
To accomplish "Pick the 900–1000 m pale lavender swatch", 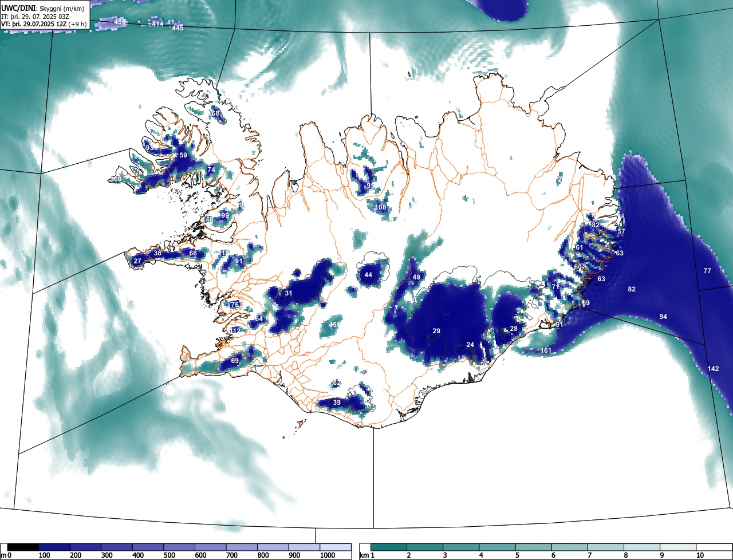I will click(x=304, y=547).
